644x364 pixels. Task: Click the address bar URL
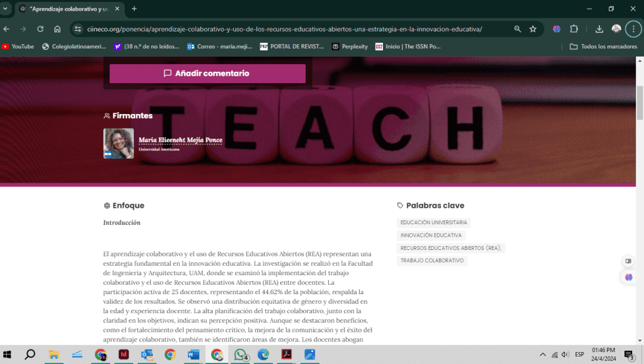point(284,29)
